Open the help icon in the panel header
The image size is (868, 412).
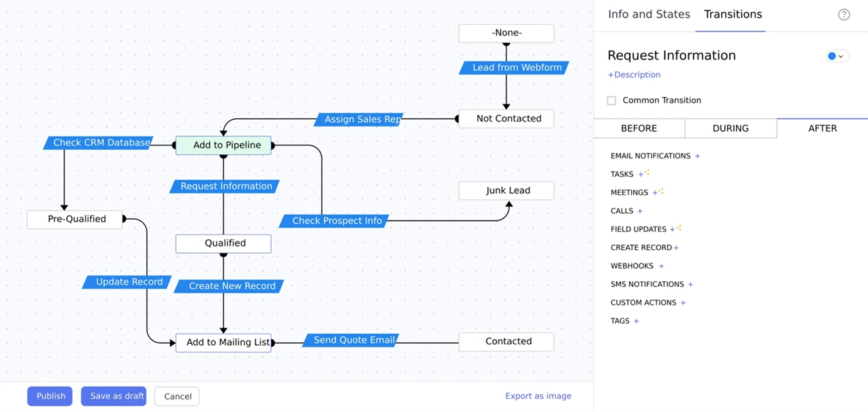pos(844,14)
